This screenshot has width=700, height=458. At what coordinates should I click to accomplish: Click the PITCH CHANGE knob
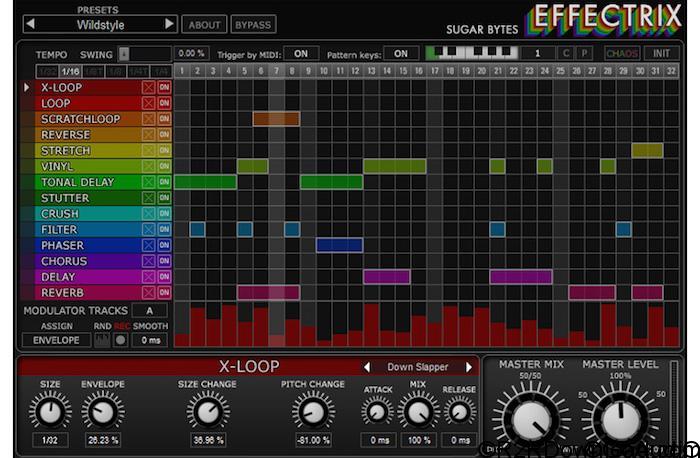[x=313, y=412]
